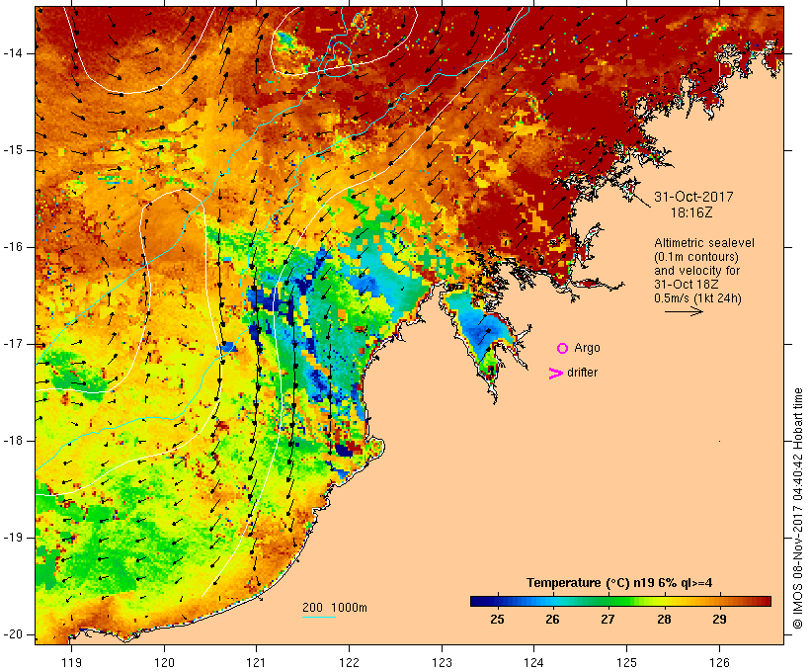810x672 pixels.
Task: Click the latitude axis label -19
Action: [13, 538]
